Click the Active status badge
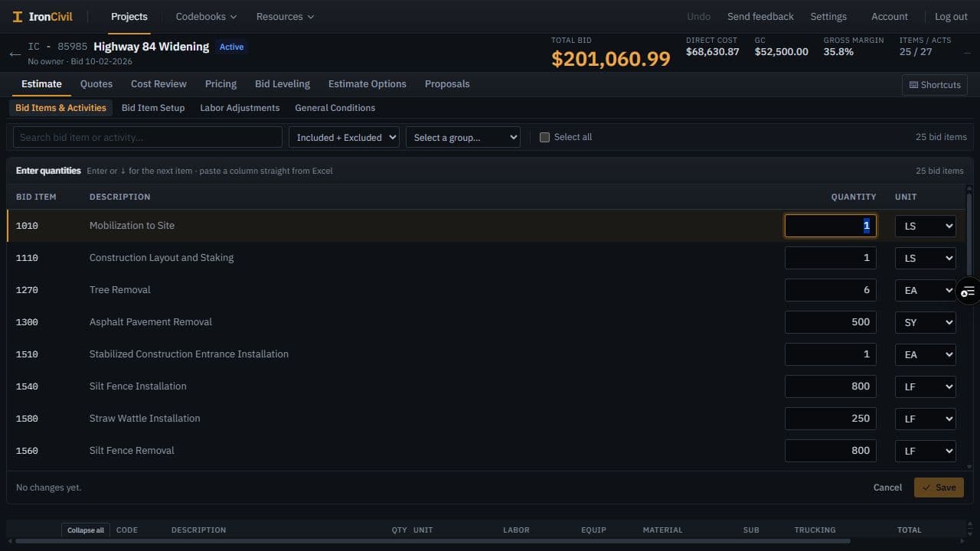This screenshot has width=980, height=551. pos(232,47)
